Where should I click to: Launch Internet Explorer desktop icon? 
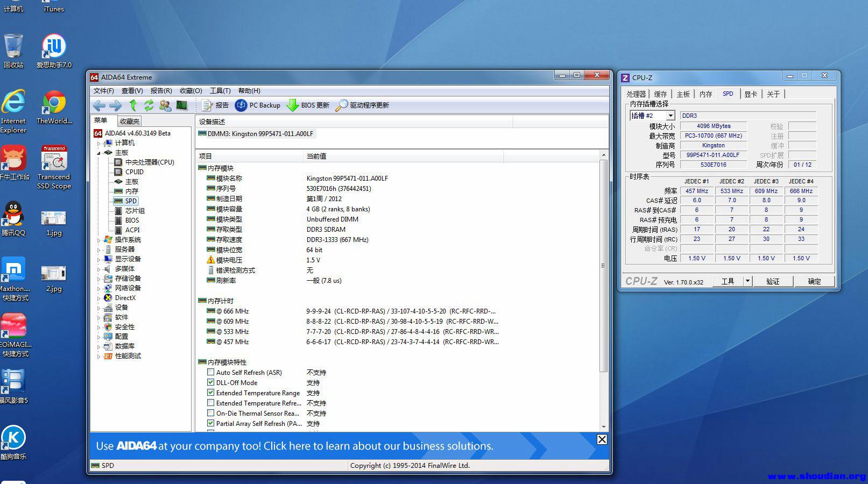point(13,112)
